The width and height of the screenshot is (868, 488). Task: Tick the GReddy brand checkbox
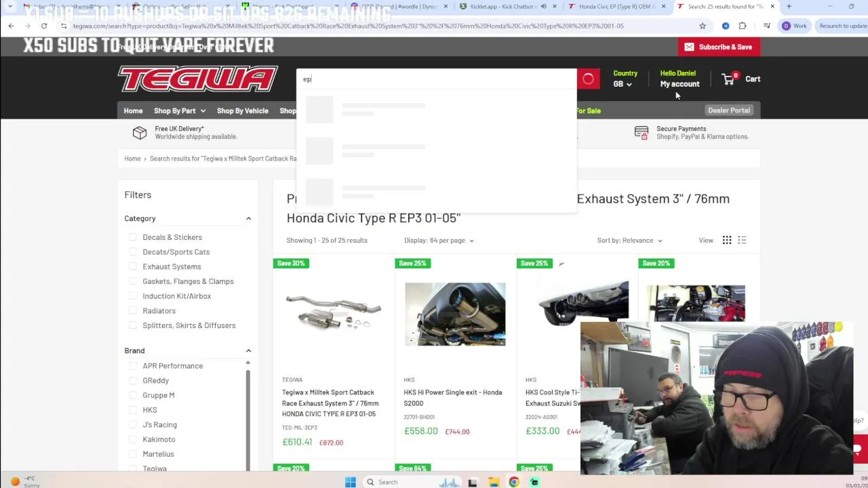pyautogui.click(x=133, y=381)
